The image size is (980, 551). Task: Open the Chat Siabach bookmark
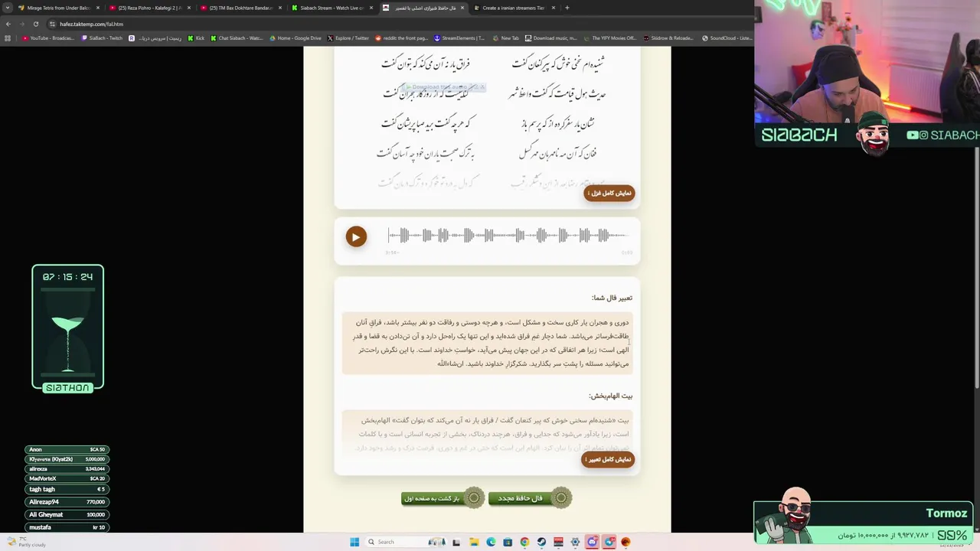tap(237, 37)
